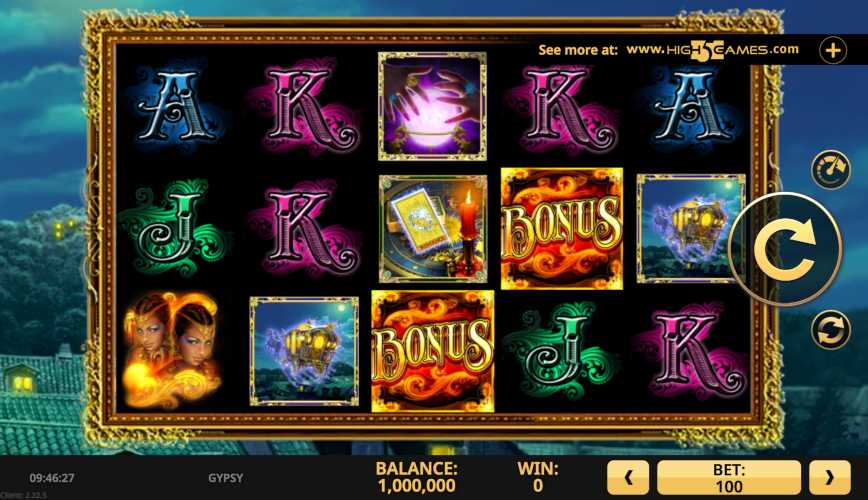Click the speedometer turbo spin icon
The height and width of the screenshot is (500, 868).
pos(830,169)
